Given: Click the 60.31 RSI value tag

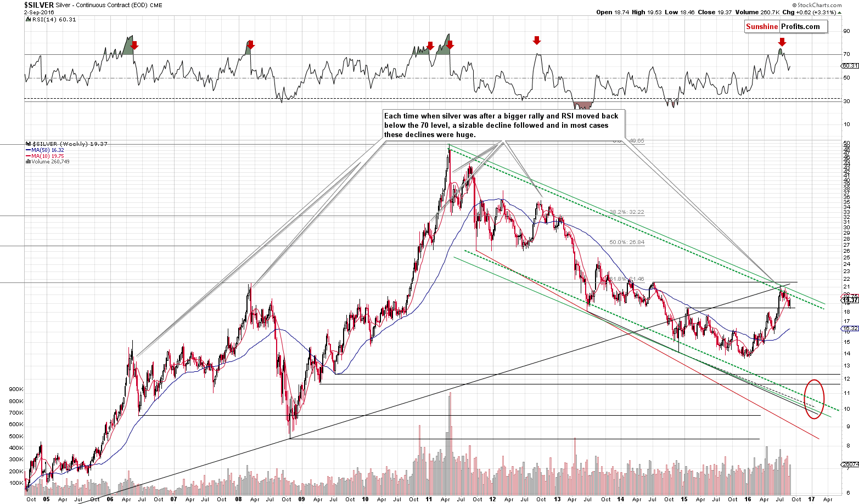Looking at the screenshot, I should [x=849, y=66].
